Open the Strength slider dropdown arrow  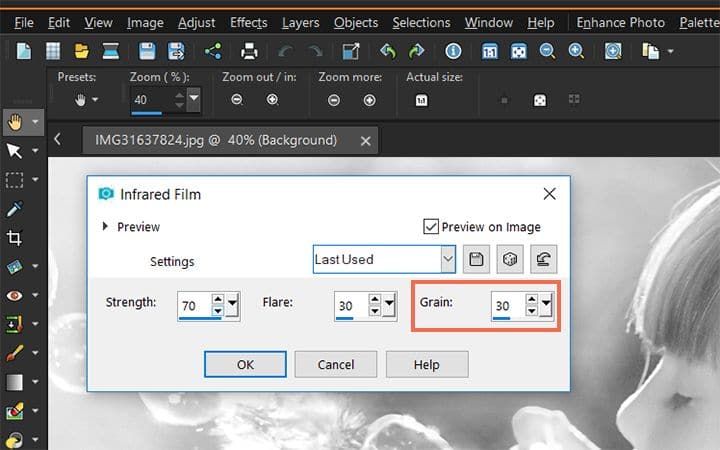tap(232, 304)
